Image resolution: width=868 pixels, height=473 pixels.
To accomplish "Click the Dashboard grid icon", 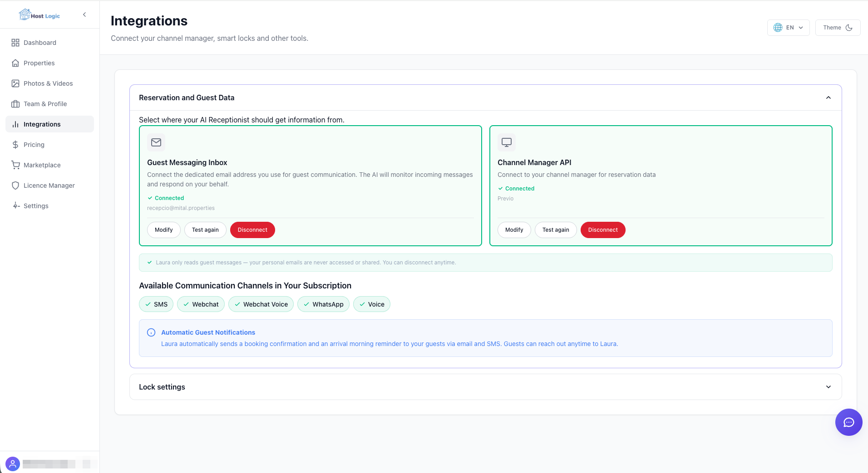I will [x=15, y=43].
